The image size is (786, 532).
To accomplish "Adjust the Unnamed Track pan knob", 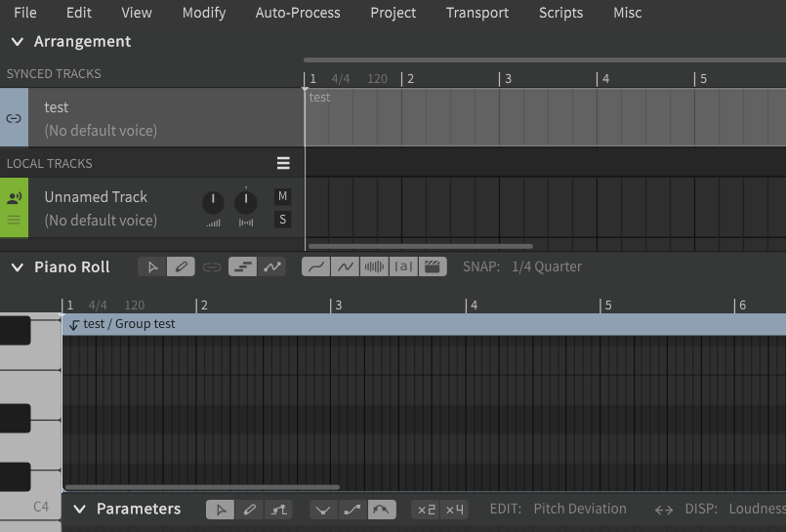I will 246,203.
